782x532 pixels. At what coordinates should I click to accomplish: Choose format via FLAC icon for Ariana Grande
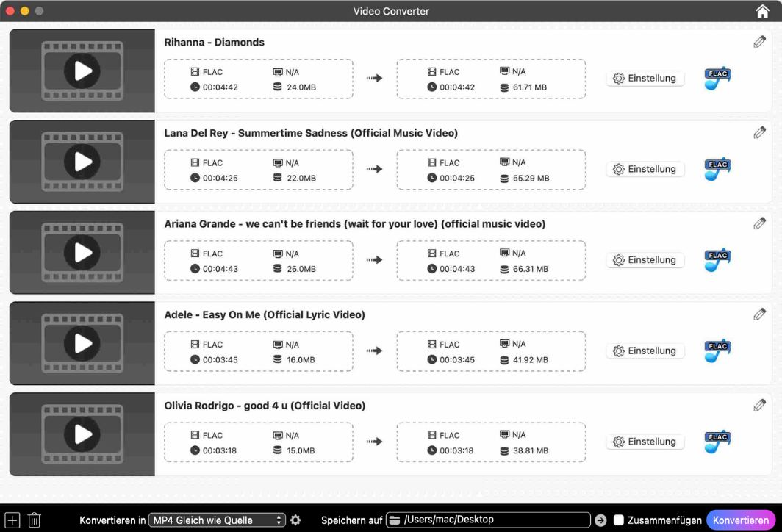pos(717,260)
